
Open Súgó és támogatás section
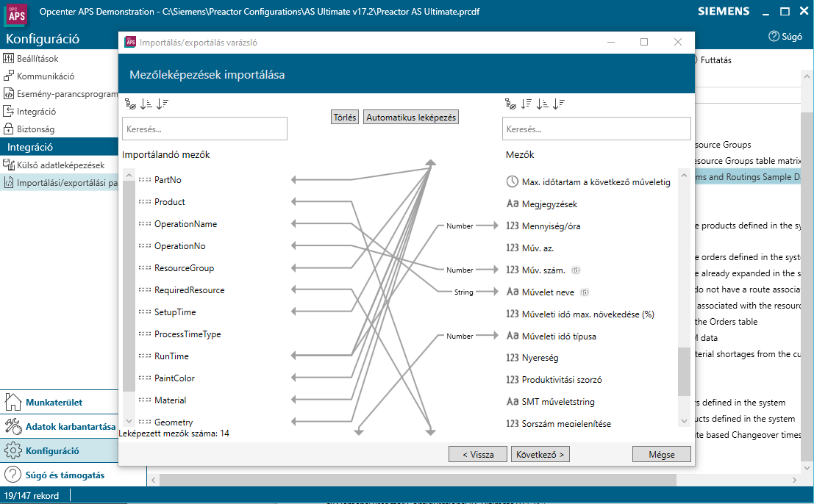[x=65, y=475]
